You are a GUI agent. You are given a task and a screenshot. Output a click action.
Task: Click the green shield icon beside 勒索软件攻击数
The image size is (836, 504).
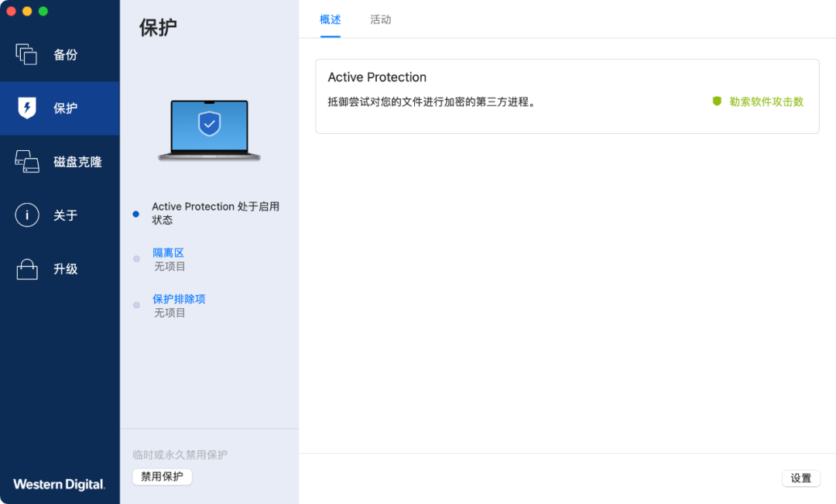pos(717,101)
